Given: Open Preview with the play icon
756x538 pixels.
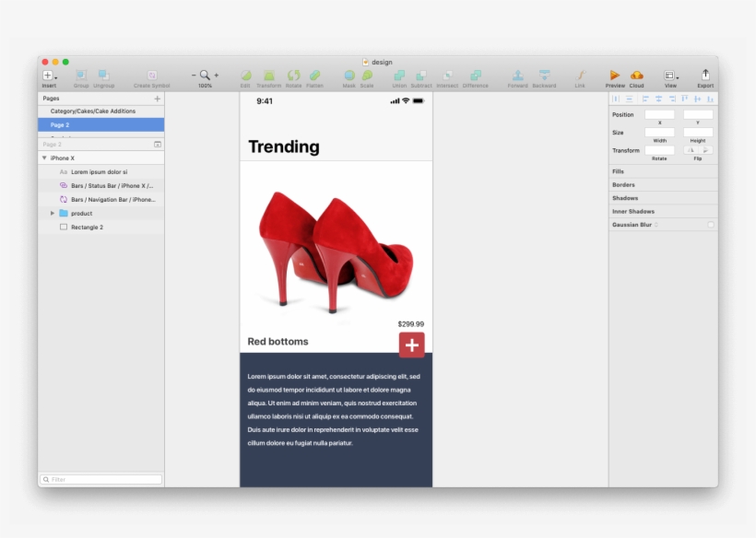Looking at the screenshot, I should [613, 76].
